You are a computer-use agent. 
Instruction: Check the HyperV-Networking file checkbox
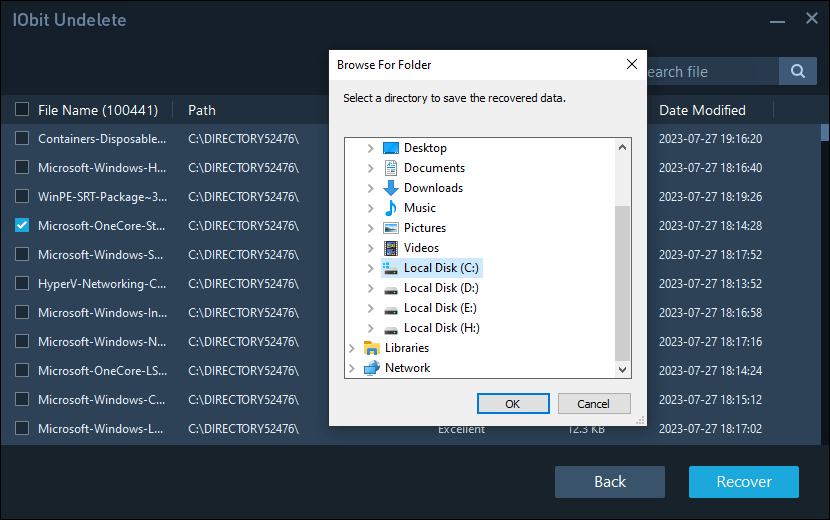point(22,284)
